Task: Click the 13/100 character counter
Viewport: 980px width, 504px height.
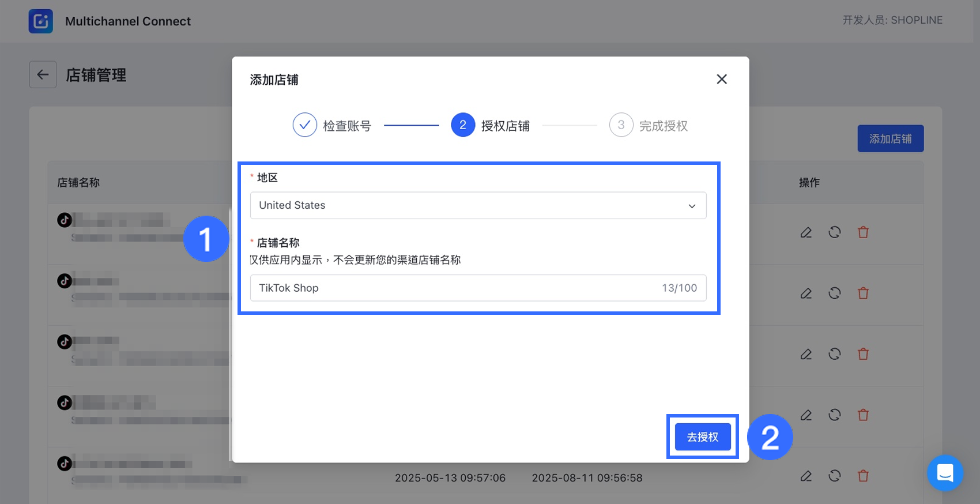Action: point(679,288)
